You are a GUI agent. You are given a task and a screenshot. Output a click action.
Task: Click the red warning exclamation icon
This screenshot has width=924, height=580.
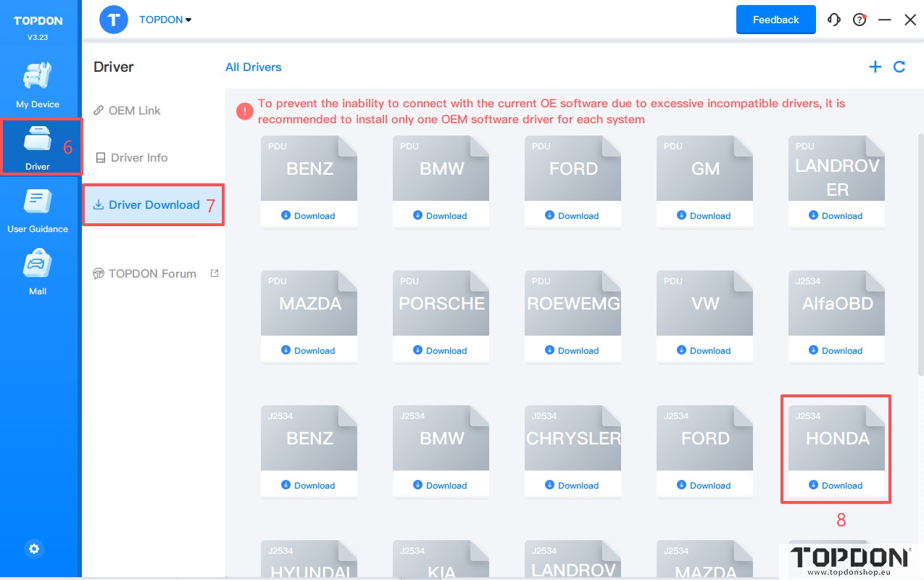(x=245, y=111)
